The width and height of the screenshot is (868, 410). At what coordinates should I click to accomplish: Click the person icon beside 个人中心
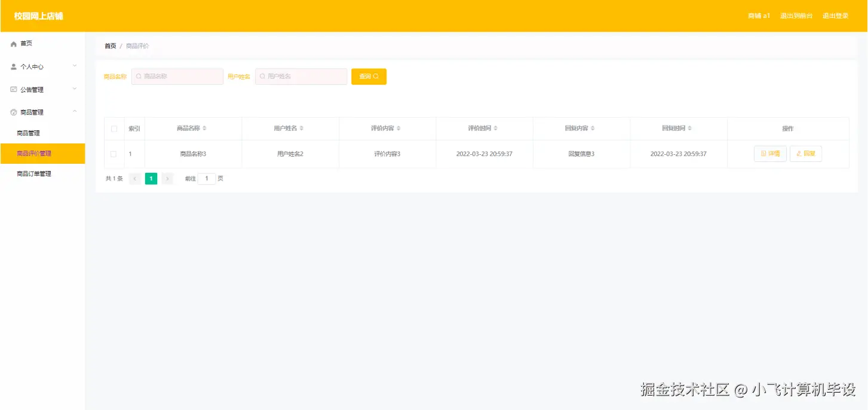click(x=14, y=67)
